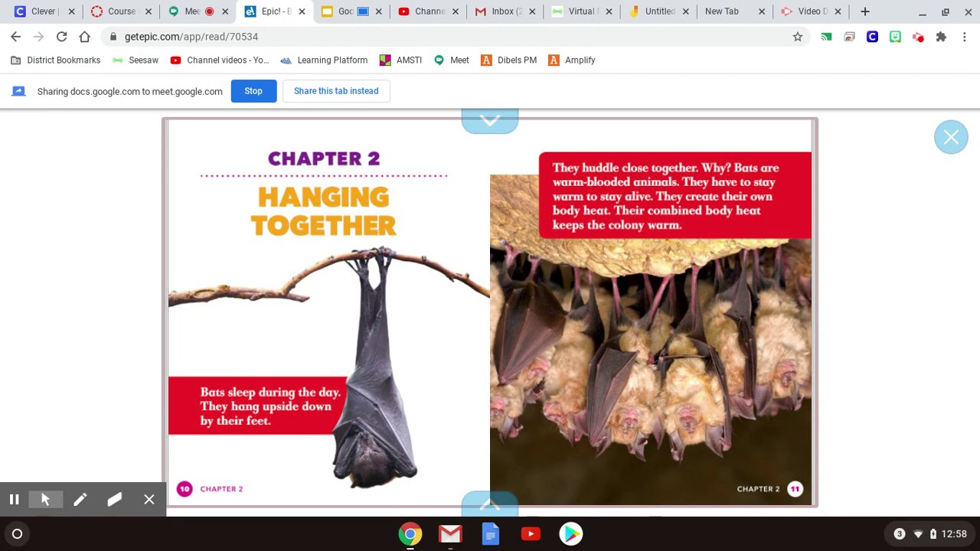Image resolution: width=980 pixels, height=551 pixels.
Task: Close the Epic book reader
Action: coord(951,137)
